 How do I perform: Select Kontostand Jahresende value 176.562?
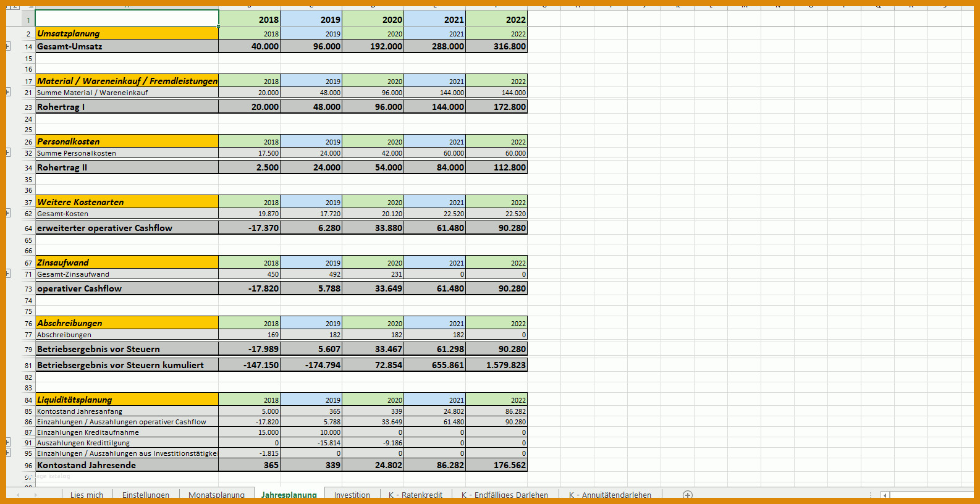coord(497,465)
